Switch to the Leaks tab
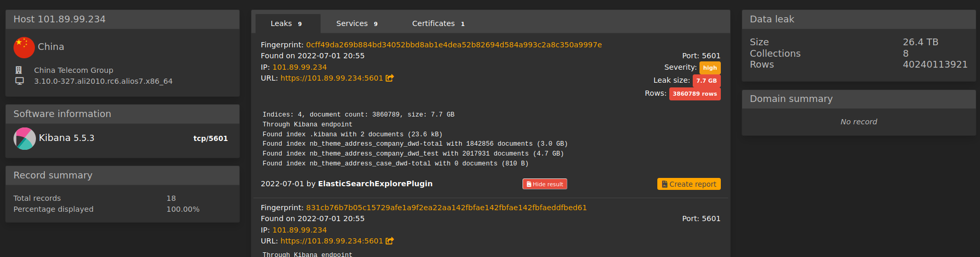Image resolution: width=980 pixels, height=257 pixels. click(287, 23)
